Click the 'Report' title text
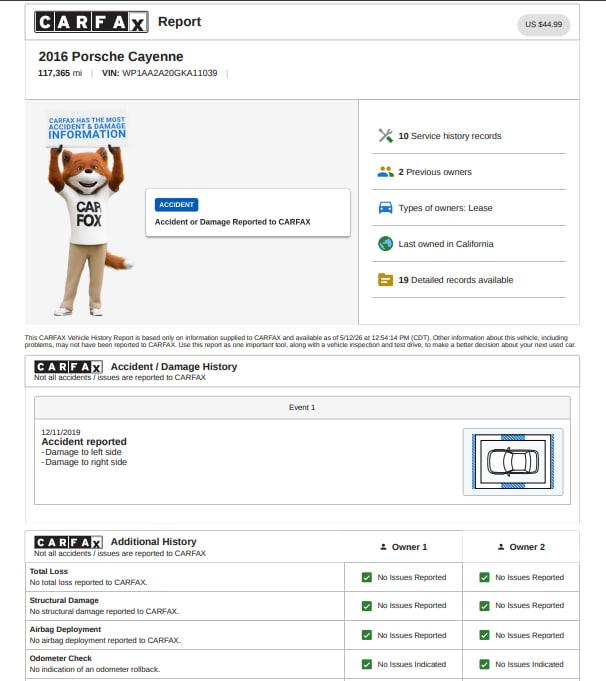606x681 pixels. tap(179, 21)
